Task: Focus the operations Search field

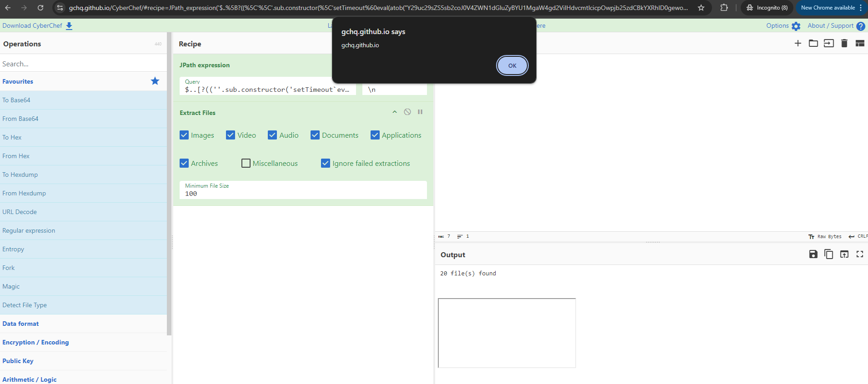Action: coord(83,64)
